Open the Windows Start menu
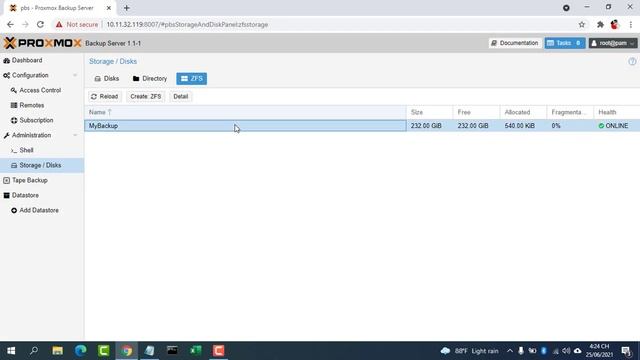 coord(11,351)
